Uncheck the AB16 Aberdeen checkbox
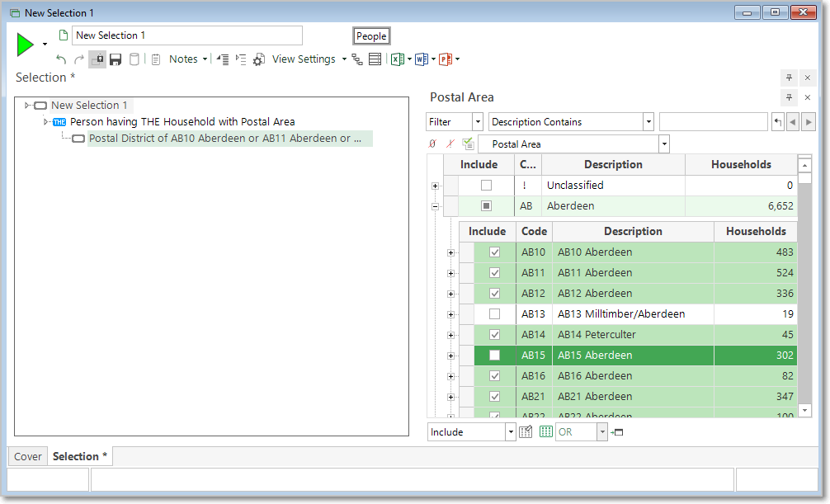Screen dimensions: 830x504 click(494, 376)
